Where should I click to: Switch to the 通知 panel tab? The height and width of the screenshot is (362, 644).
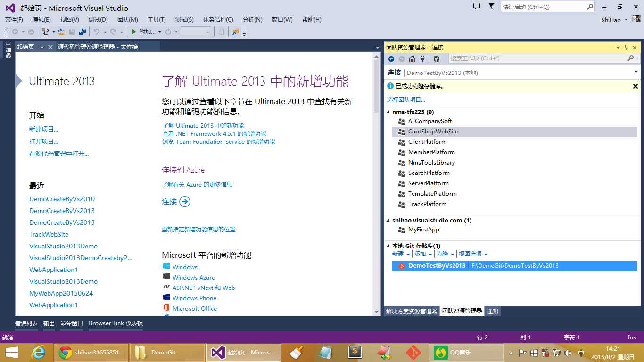493,311
